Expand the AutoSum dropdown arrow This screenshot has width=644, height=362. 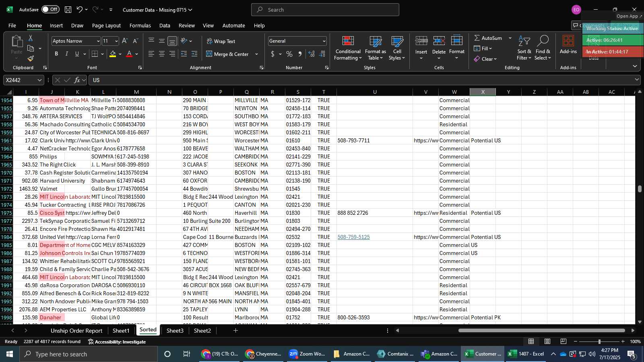(x=510, y=38)
